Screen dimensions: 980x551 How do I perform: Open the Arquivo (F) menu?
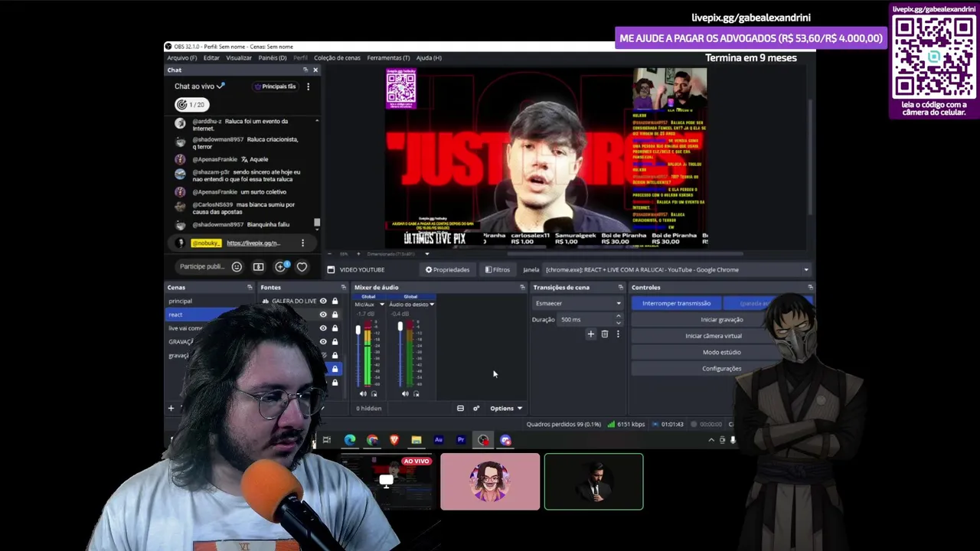tap(182, 57)
